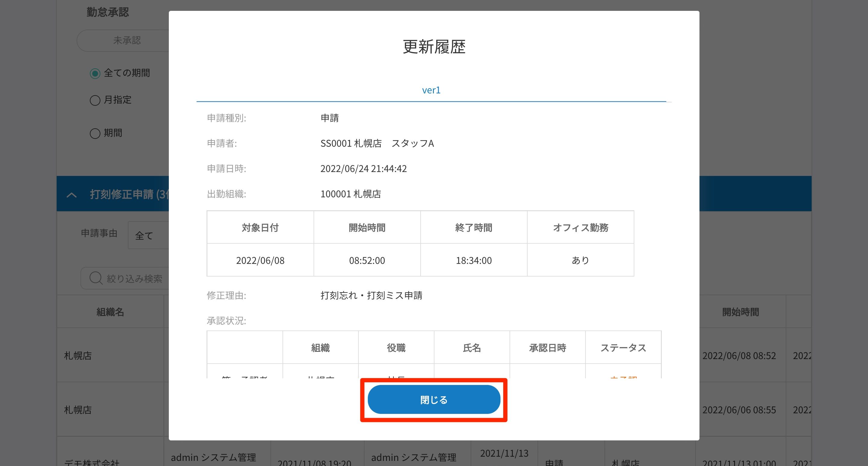This screenshot has height=466, width=868.
Task: Click the 2022/06/08 date cell
Action: coord(260,260)
